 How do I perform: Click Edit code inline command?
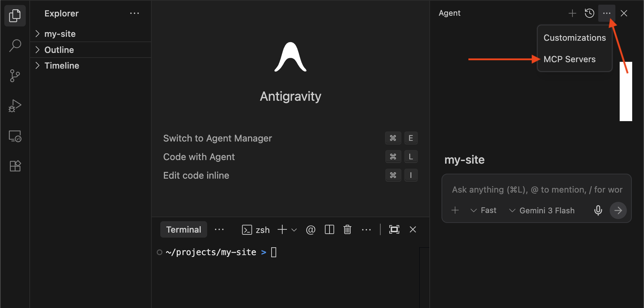[196, 175]
